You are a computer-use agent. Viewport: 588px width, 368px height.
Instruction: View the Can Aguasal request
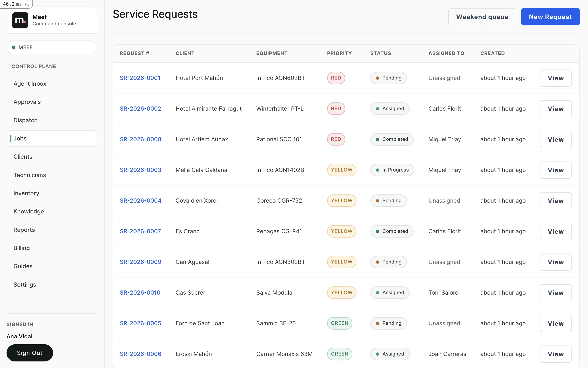coord(556,262)
